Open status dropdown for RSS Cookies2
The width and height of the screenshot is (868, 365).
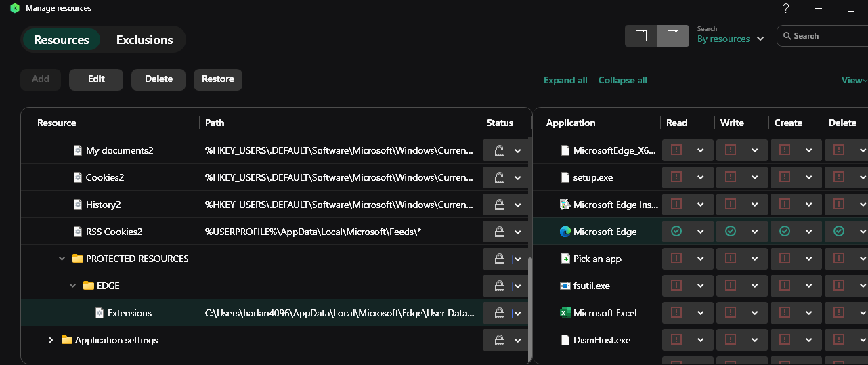click(518, 232)
